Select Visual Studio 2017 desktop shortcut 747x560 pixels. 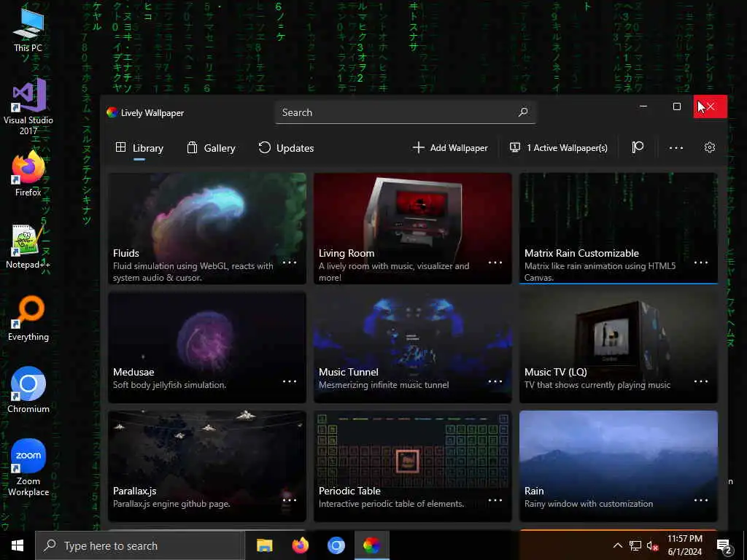[x=28, y=106]
